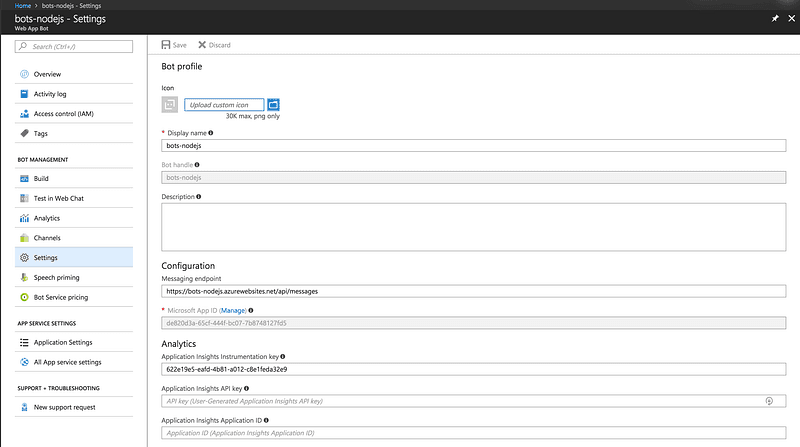The width and height of the screenshot is (800, 447).
Task: Click the icon inside the API key field
Action: (769, 401)
